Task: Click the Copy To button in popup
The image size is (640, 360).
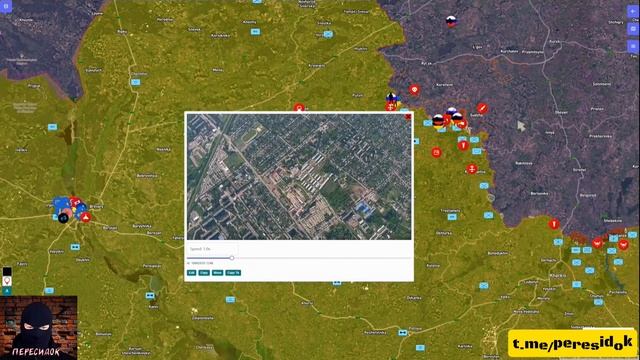Action: pos(233,273)
